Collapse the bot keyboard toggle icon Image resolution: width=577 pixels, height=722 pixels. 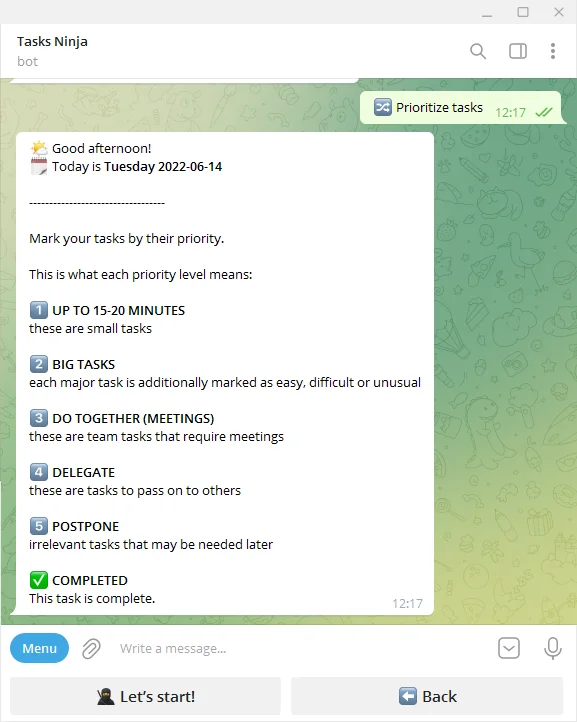[509, 648]
